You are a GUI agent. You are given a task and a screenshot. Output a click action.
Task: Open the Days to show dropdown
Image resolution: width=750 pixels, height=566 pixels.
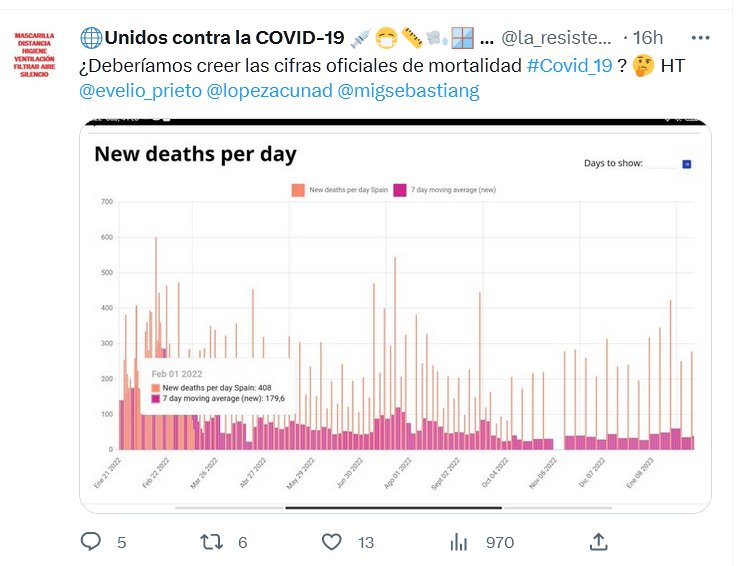(686, 164)
